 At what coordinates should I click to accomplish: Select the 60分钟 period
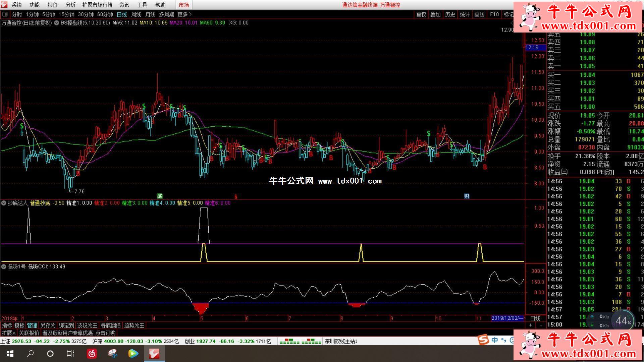pos(105,14)
